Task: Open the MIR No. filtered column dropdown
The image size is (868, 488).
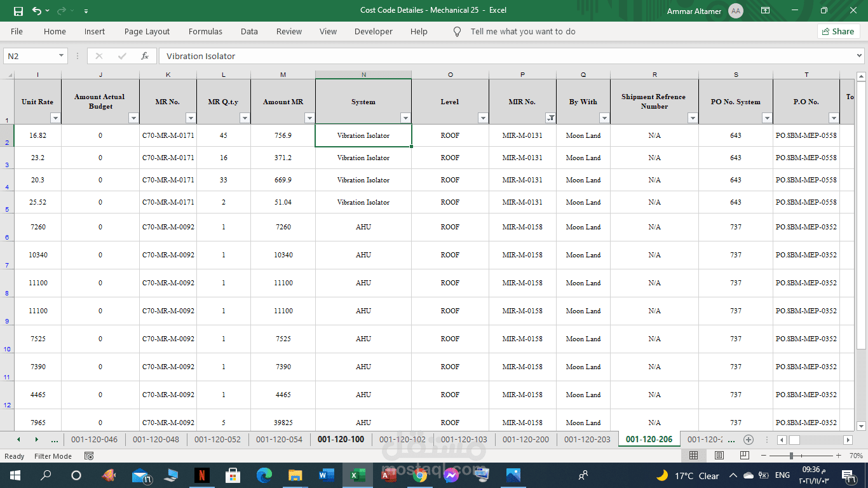Action: (550, 118)
